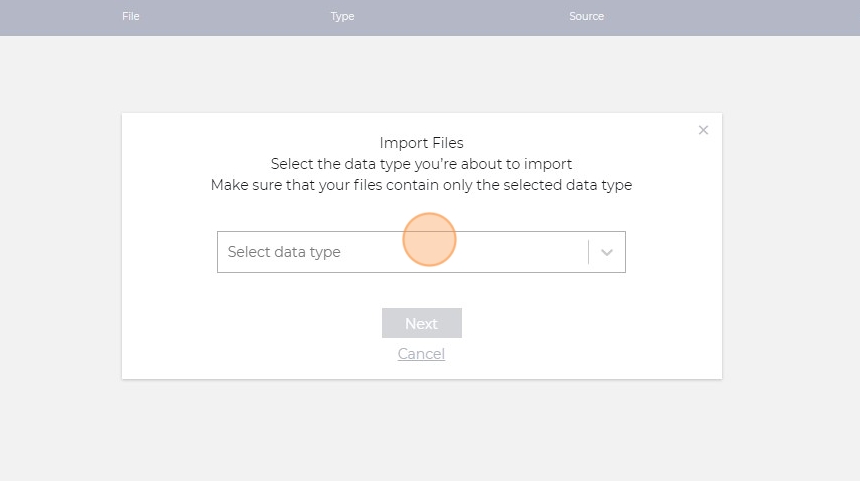Click the header bar right of Source
The image size is (860, 481).
[740, 16]
